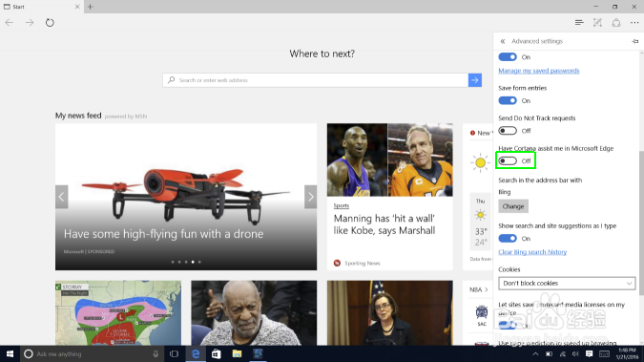
Task: Turn on Cortana assist in Microsoft Edge
Action: pos(508,160)
